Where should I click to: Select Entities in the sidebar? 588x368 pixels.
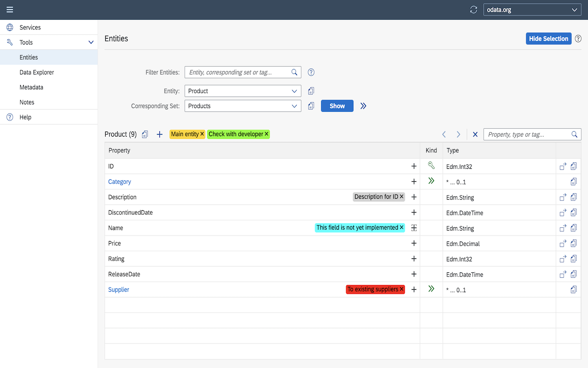point(49,57)
